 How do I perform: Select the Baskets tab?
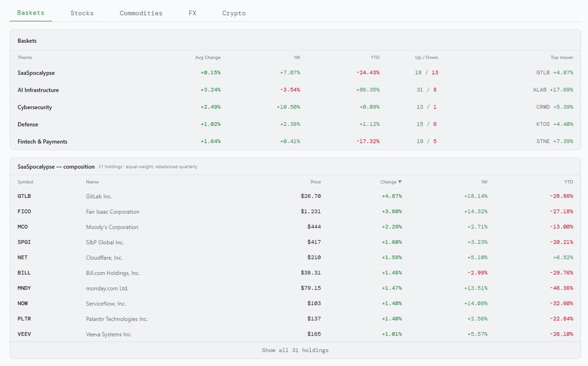31,13
